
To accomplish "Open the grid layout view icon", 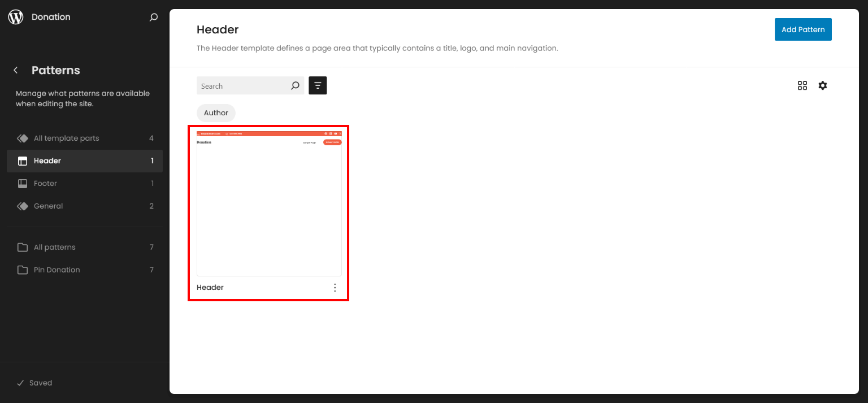I will click(x=802, y=85).
